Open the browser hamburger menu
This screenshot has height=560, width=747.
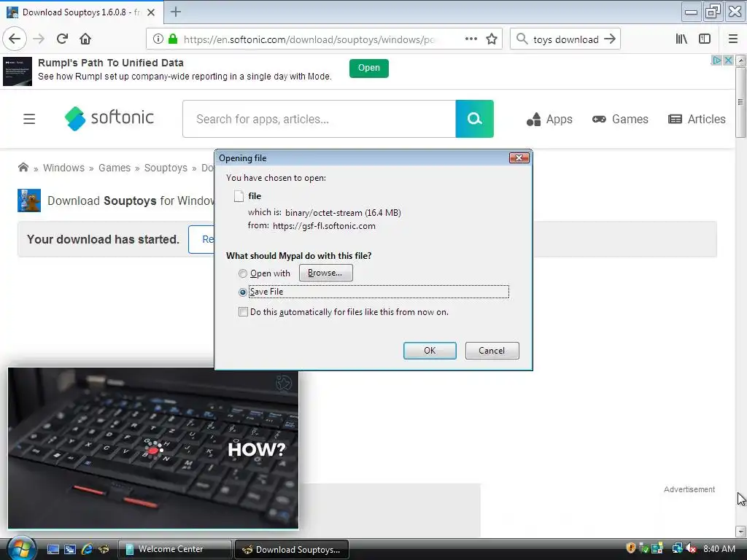pos(733,39)
